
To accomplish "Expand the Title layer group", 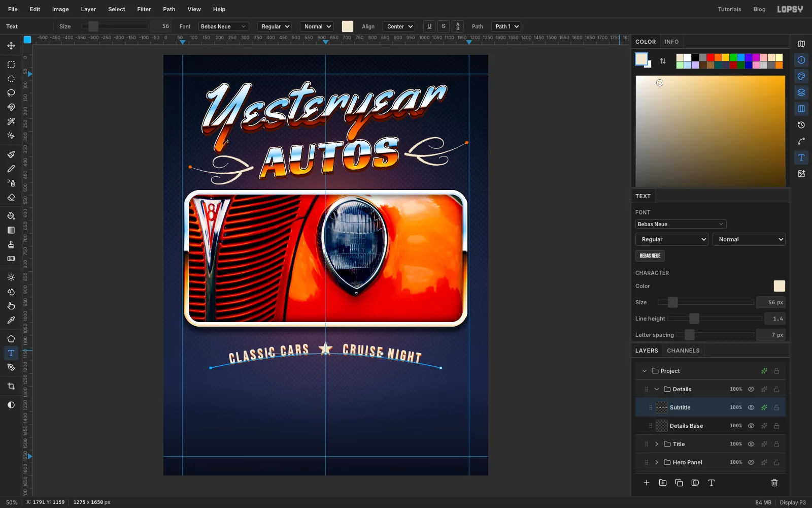I will click(657, 444).
